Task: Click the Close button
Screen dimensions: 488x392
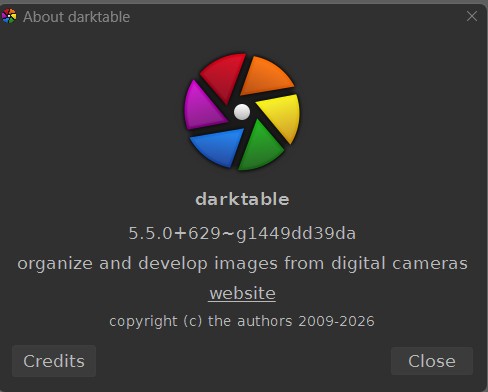Action: (432, 361)
